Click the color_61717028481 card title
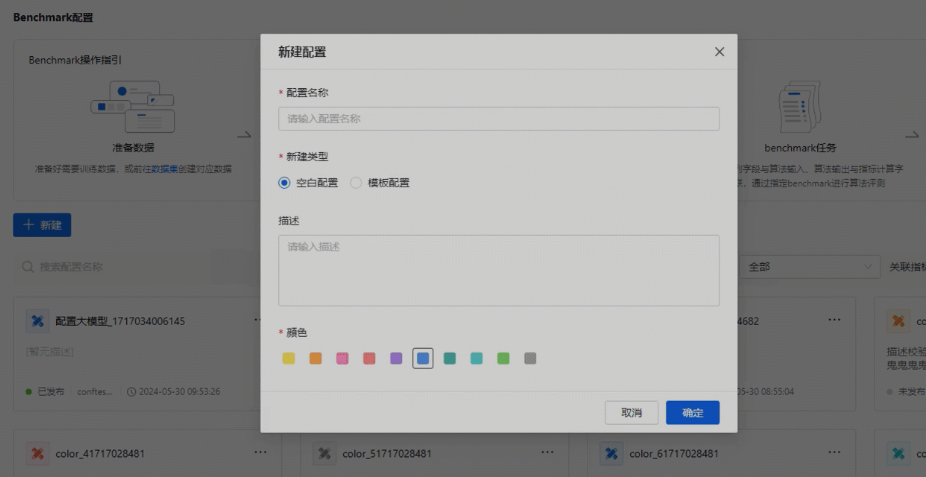Image resolution: width=926 pixels, height=477 pixels. [x=674, y=453]
